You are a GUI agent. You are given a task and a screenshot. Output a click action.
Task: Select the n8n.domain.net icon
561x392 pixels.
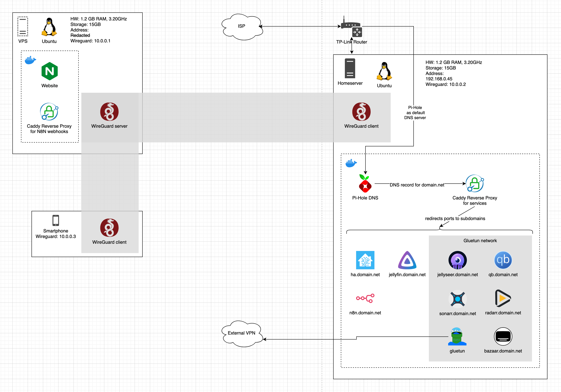click(x=365, y=298)
